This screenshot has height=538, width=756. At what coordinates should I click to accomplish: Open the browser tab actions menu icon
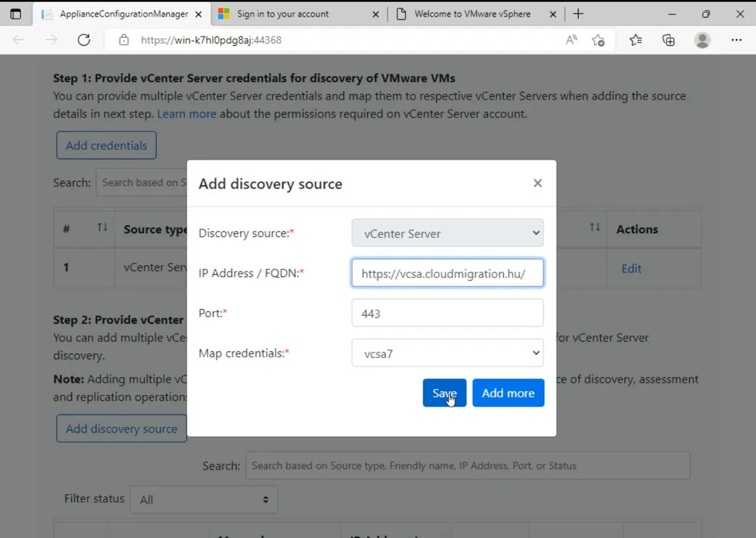(15, 14)
